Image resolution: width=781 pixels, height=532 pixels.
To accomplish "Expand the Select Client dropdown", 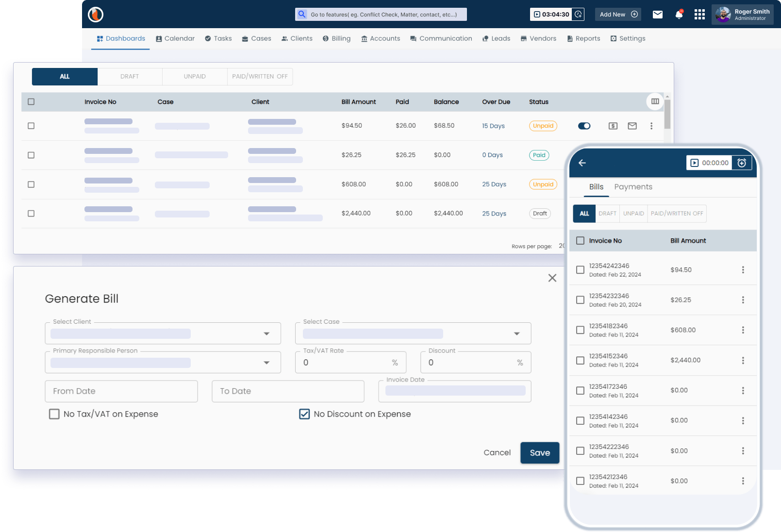I will [266, 334].
